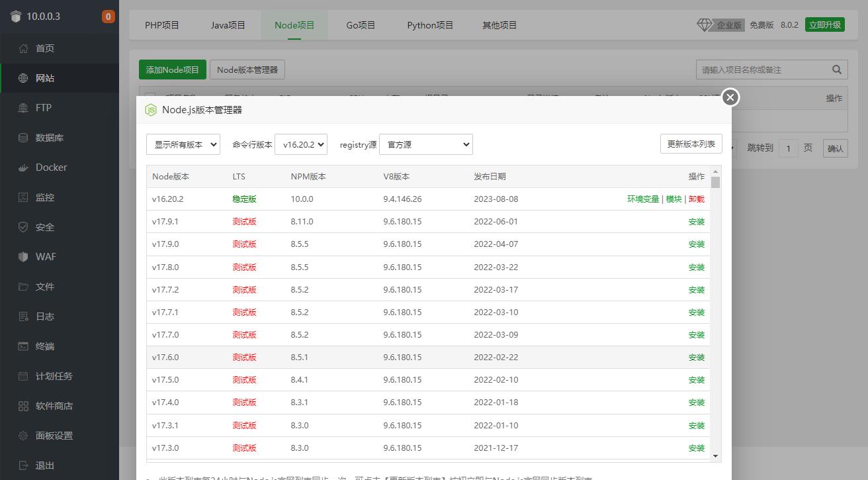Switch to the Go项目 tab
868x480 pixels.
point(361,25)
